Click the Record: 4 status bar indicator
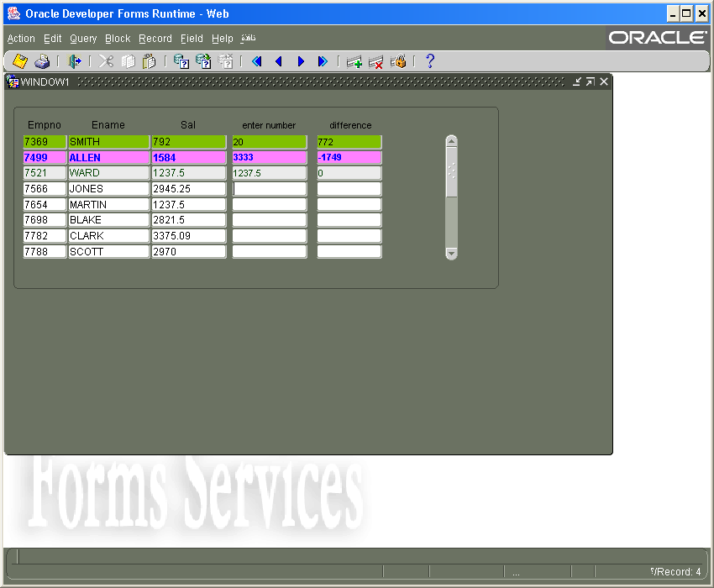This screenshot has width=714, height=588. tap(676, 571)
